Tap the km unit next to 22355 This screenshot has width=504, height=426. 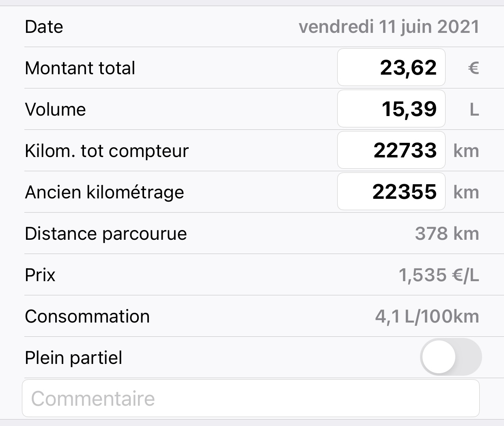tap(466, 192)
